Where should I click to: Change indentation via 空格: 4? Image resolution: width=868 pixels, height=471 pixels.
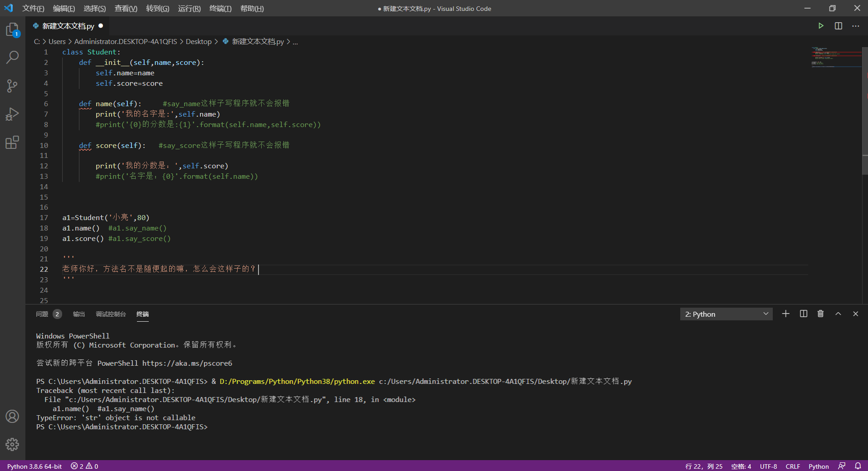[x=741, y=466]
